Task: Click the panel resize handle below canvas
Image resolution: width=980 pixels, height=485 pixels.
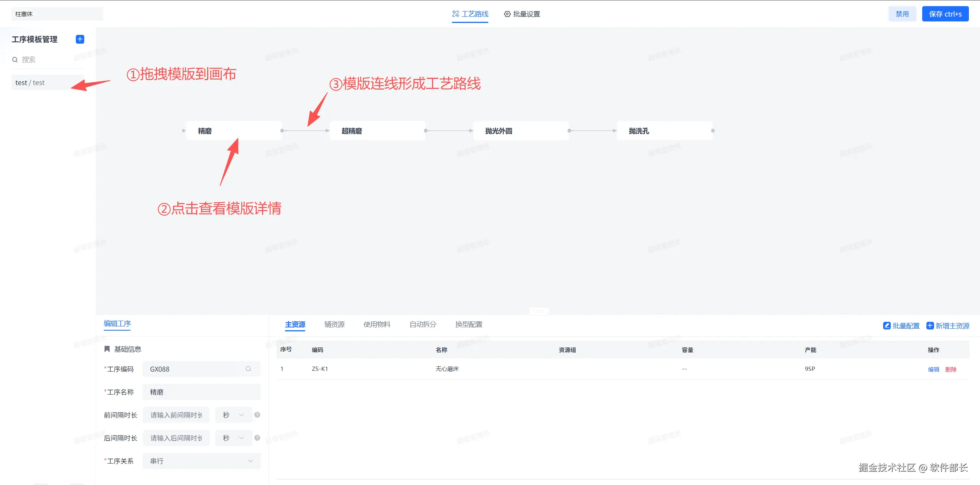Action: tap(538, 311)
